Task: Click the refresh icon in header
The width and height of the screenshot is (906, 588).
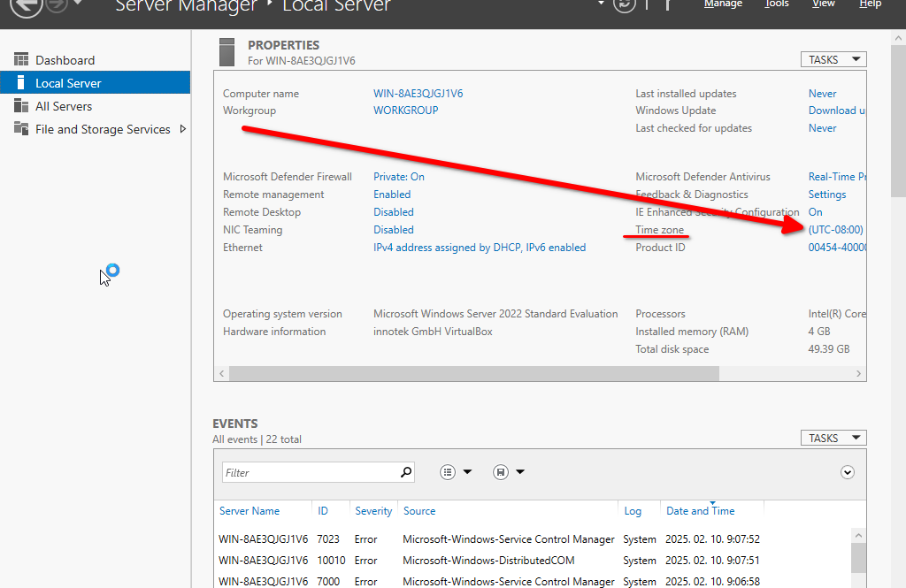Action: tap(625, 4)
